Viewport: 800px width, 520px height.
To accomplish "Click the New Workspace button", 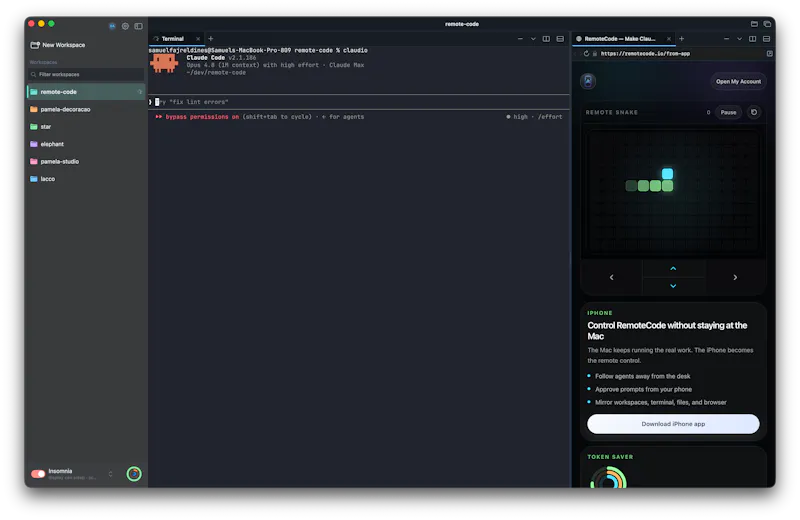I will [x=58, y=45].
